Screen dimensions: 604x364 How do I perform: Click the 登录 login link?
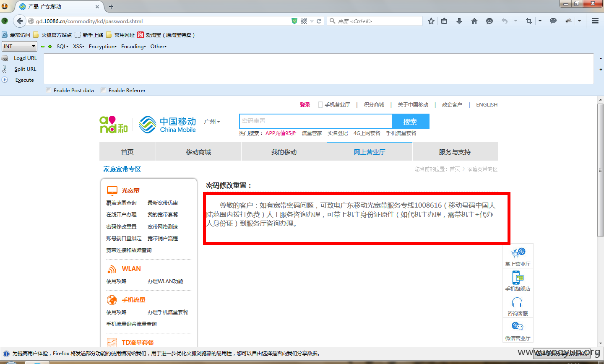tap(305, 105)
